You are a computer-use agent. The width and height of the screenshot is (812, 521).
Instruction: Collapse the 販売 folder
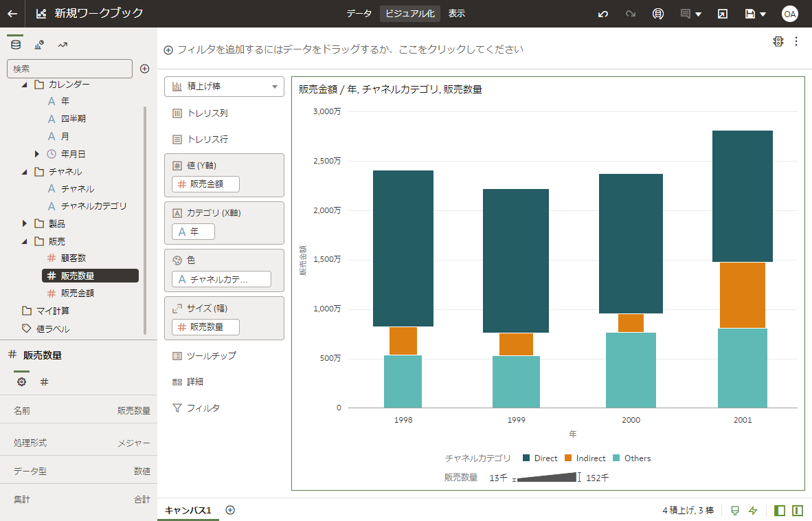[x=24, y=241]
